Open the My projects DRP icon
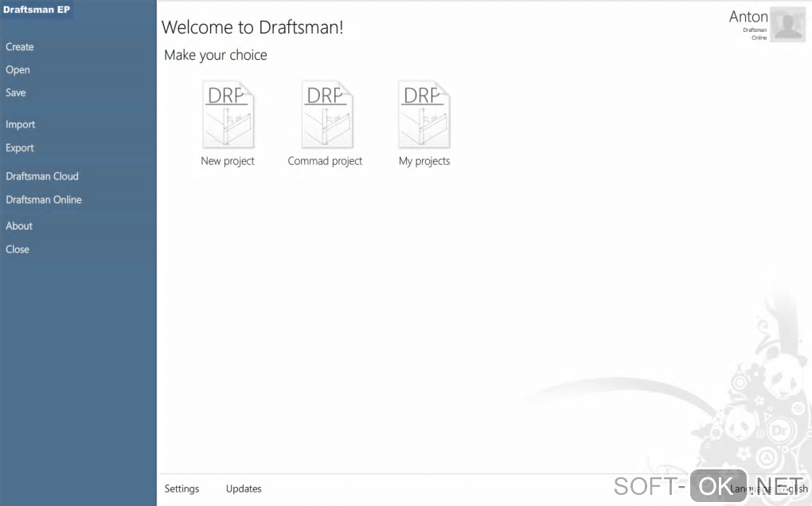This screenshot has width=812, height=506. 424,115
